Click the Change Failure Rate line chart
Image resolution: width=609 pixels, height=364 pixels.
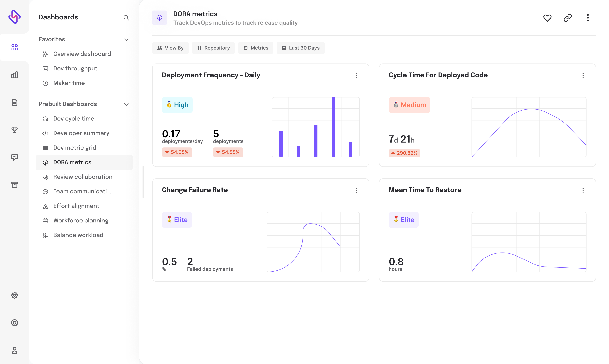click(x=313, y=242)
